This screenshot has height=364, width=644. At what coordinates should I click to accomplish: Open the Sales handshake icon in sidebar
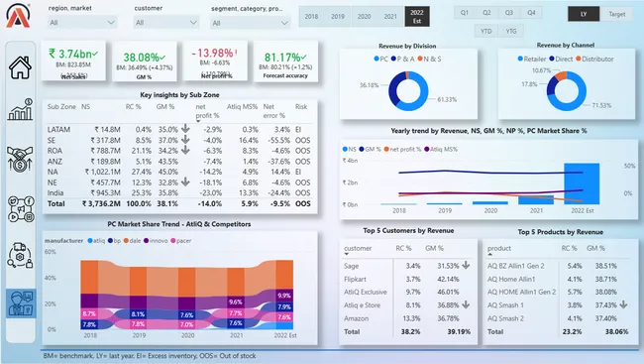20,159
